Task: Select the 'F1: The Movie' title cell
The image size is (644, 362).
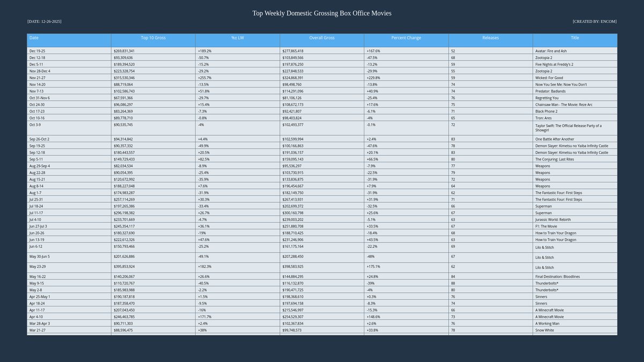Action: 575,226
